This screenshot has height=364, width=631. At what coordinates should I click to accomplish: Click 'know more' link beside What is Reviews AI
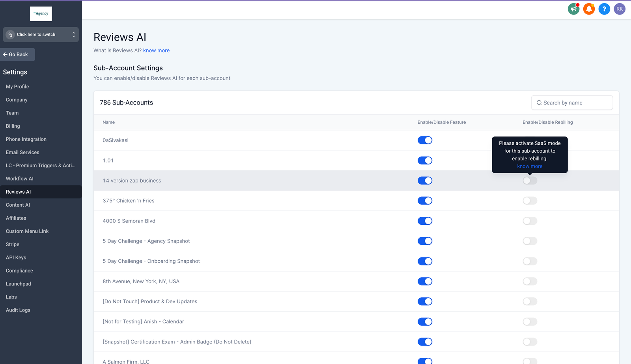coord(156,50)
